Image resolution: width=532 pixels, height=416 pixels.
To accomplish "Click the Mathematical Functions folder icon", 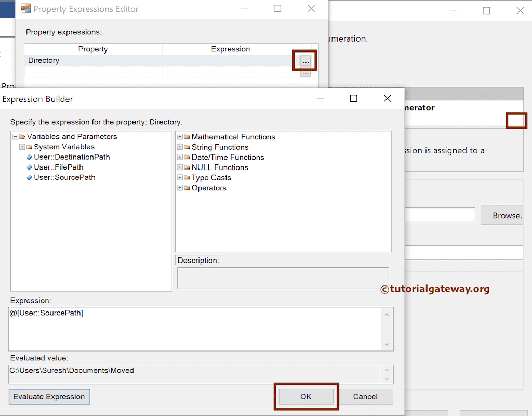I will [187, 137].
